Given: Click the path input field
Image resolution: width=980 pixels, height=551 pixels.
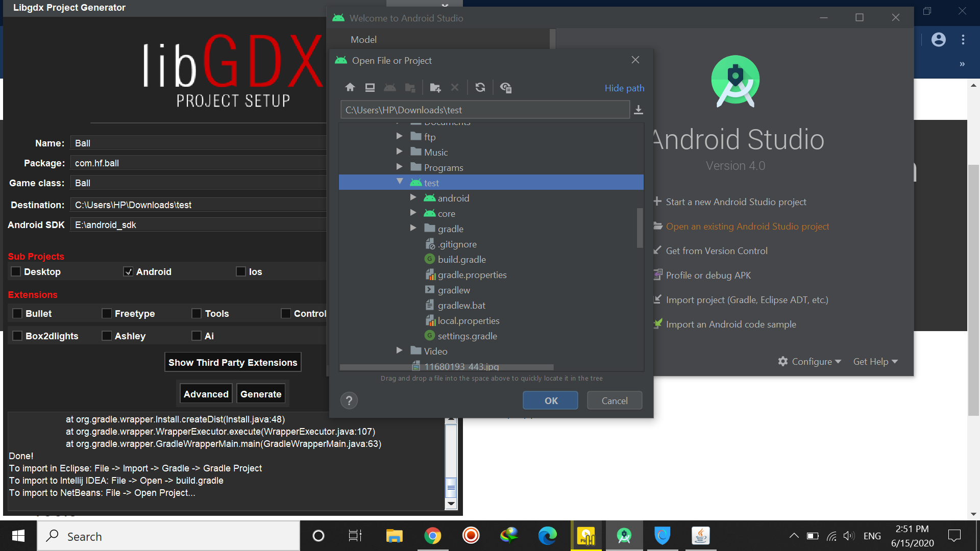Looking at the screenshot, I should click(x=485, y=110).
